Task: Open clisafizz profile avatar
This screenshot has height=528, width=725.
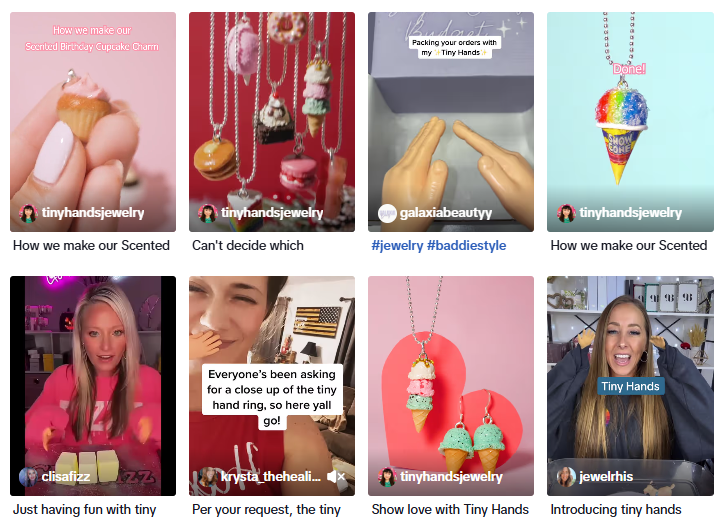Action: tap(28, 477)
